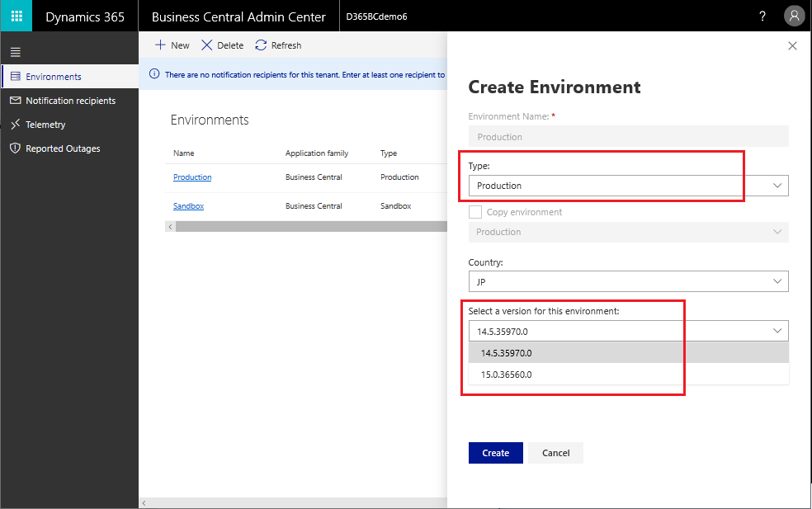This screenshot has height=509, width=812.
Task: Go to Notification recipients page
Action: [x=70, y=101]
